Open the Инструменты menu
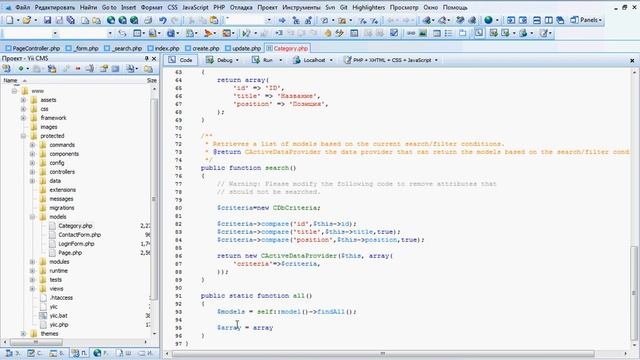The width and height of the screenshot is (640, 360). (301, 7)
